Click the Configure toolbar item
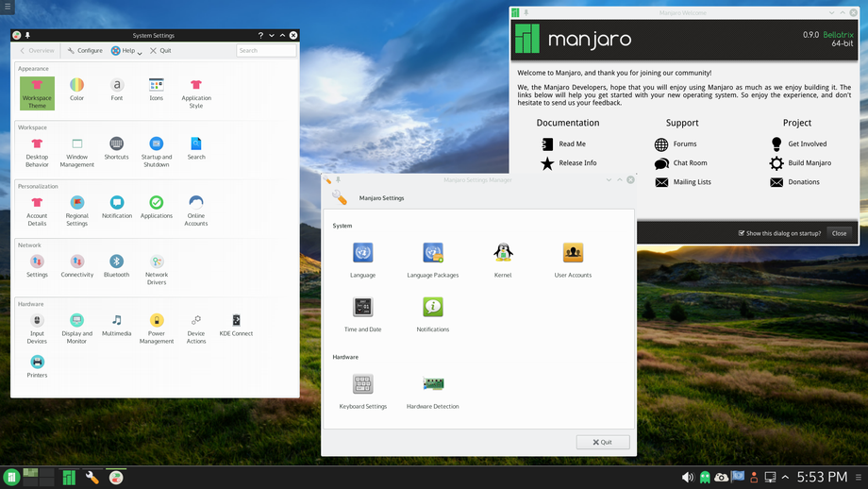The image size is (868, 489). click(85, 51)
